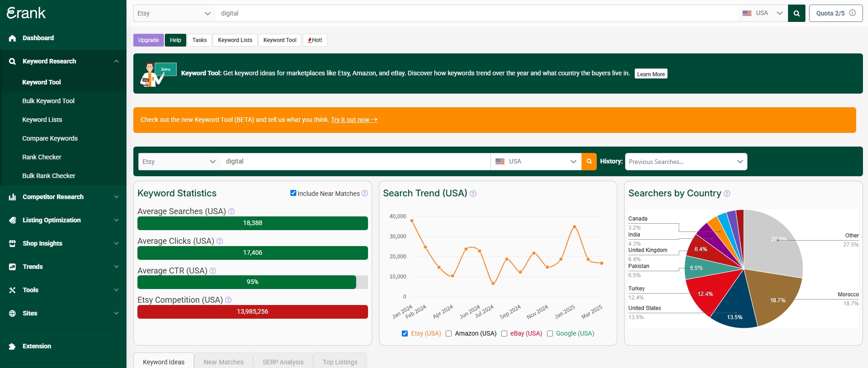Click the Hot! button
Viewport: 868px width, 368px height.
coord(315,40)
